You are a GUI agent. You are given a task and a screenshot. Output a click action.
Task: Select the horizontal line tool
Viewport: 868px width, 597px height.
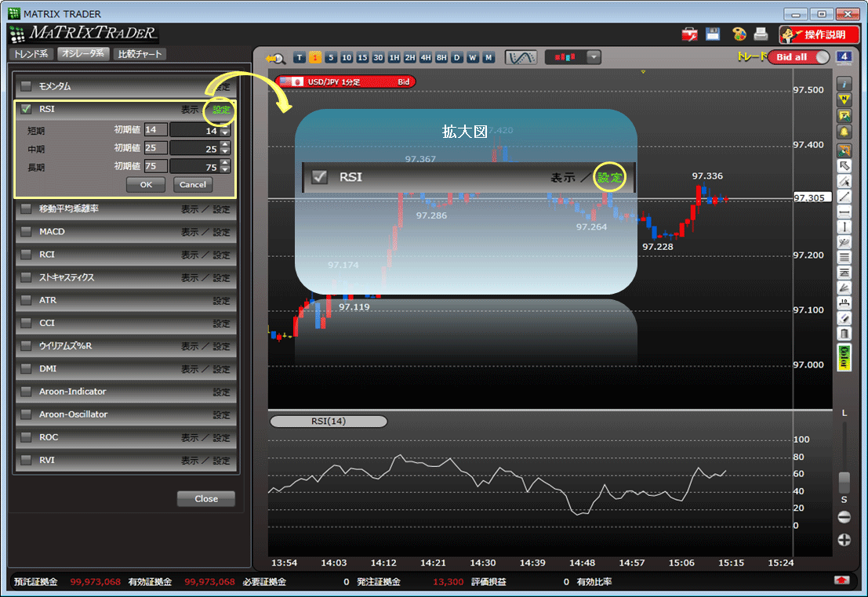844,212
